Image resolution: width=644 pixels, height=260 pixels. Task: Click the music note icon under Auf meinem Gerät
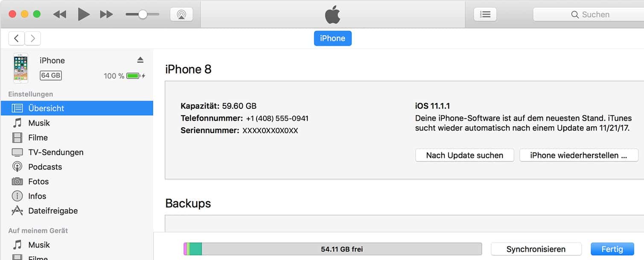click(17, 245)
